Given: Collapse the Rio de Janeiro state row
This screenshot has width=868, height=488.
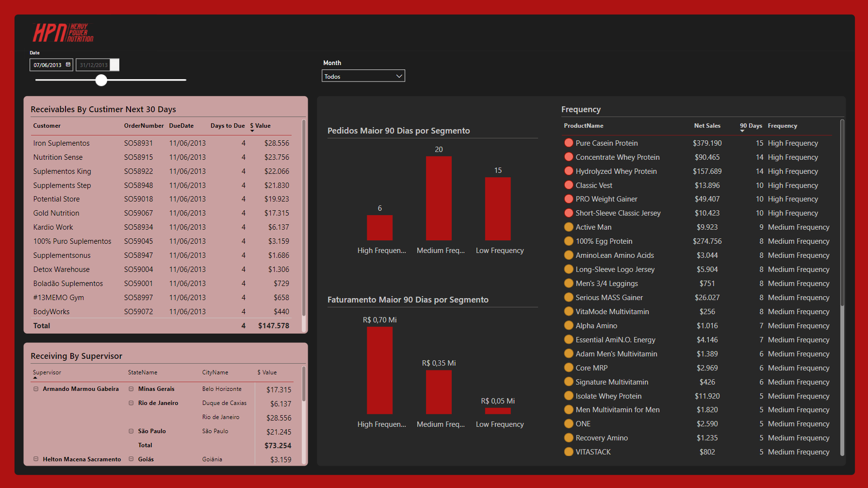Looking at the screenshot, I should 131,403.
